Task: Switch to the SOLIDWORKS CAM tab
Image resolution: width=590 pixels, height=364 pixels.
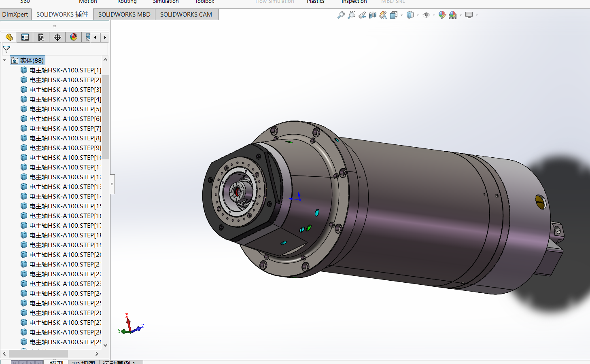Action: point(186,14)
